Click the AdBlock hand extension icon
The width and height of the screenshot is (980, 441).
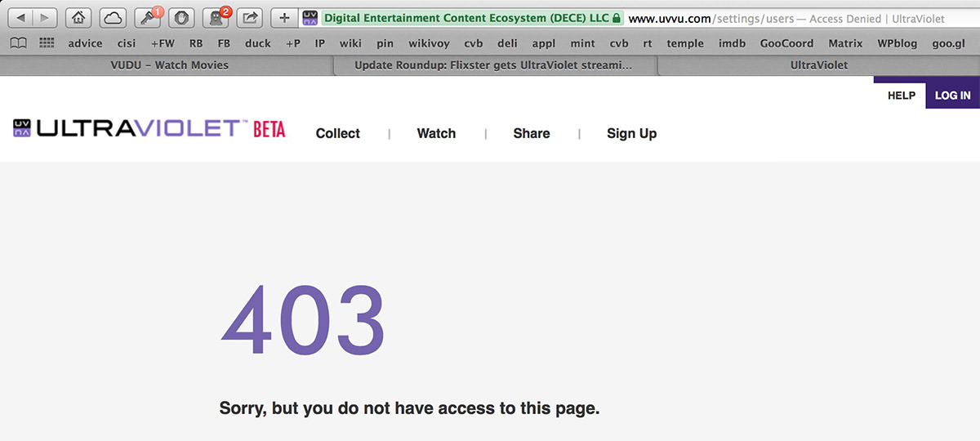coord(181,17)
